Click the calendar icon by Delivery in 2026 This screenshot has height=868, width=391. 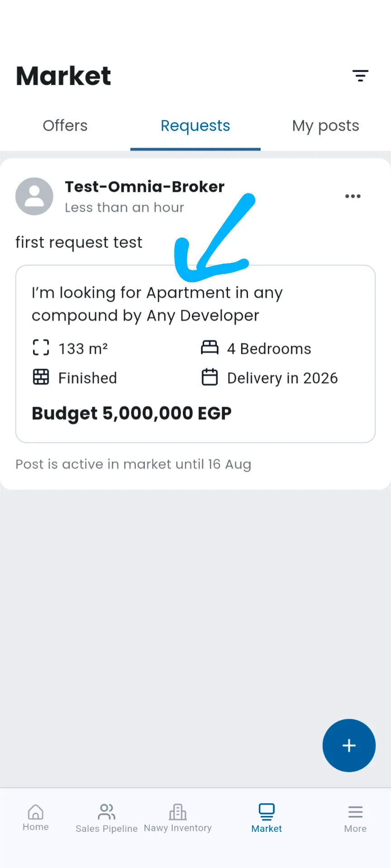tap(210, 377)
